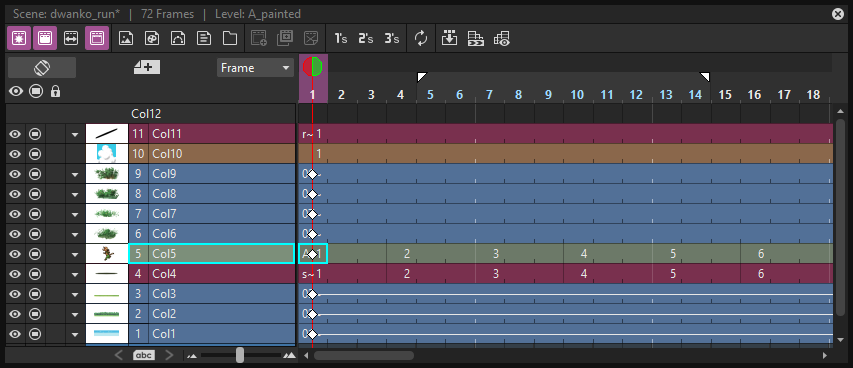Expand the Col5 options arrow
The image size is (853, 368).
[75, 254]
